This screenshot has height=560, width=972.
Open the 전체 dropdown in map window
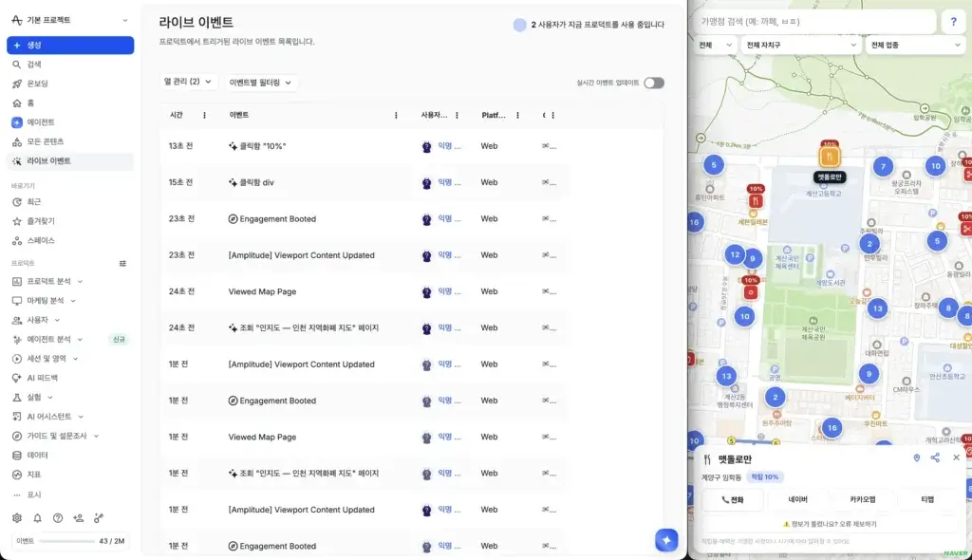coord(716,46)
